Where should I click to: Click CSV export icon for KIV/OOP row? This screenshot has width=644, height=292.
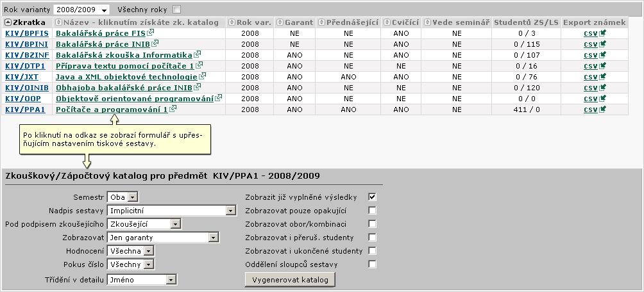pos(602,99)
